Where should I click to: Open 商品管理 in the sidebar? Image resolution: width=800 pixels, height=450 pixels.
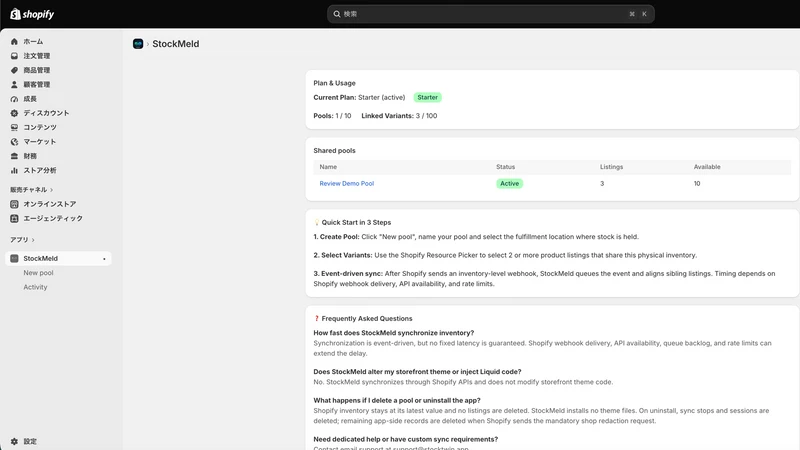point(37,70)
